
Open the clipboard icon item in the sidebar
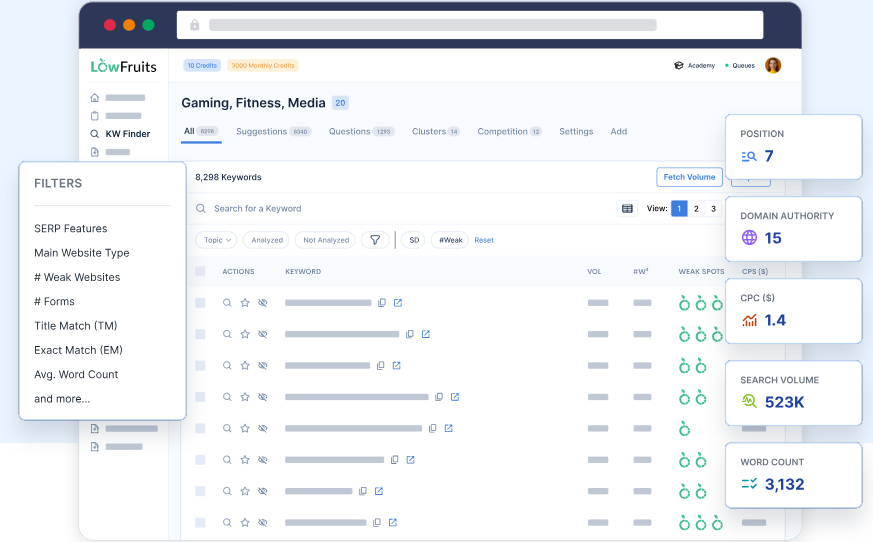point(95,116)
